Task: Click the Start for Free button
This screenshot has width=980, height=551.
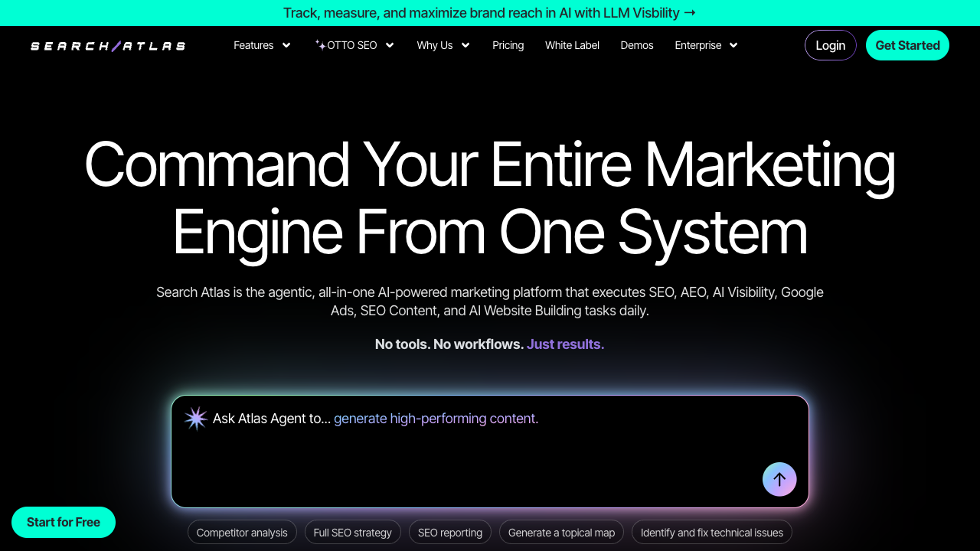Action: point(64,522)
